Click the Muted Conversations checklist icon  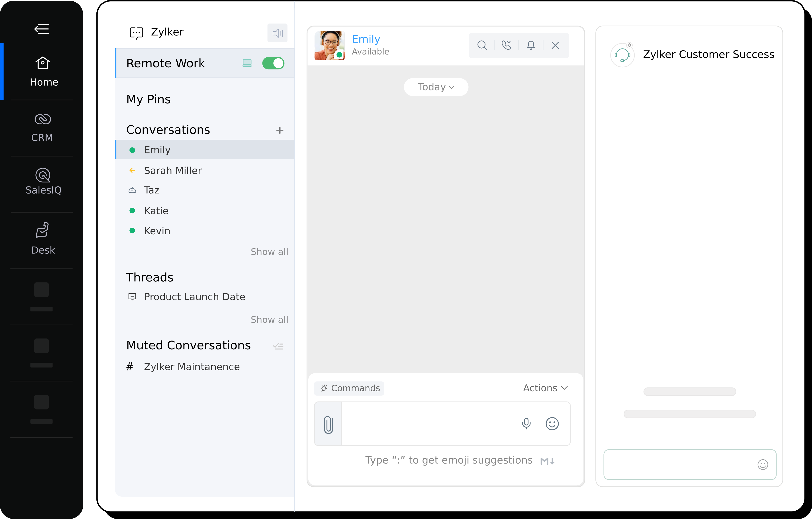[x=278, y=346]
